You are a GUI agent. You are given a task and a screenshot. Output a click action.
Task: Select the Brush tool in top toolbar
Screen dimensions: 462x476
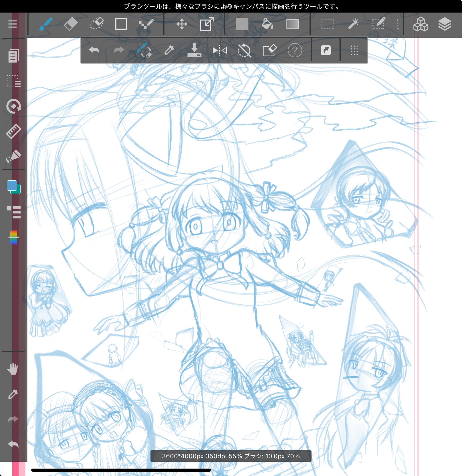(46, 24)
